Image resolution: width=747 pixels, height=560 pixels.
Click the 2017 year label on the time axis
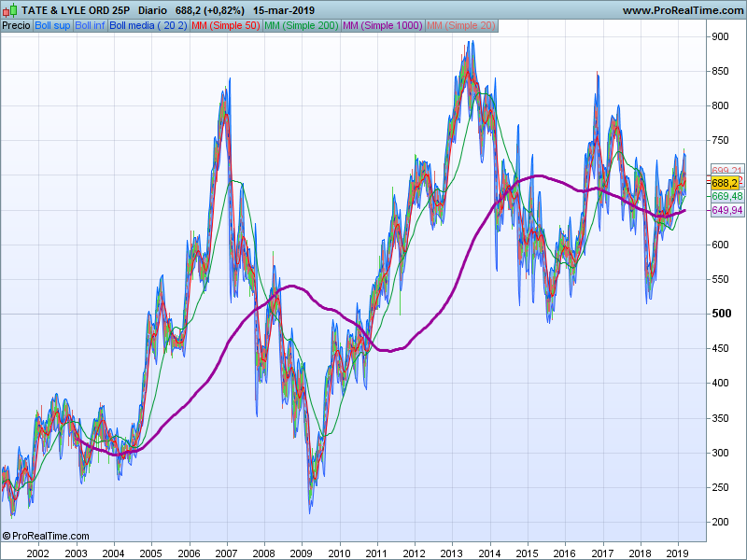602,553
